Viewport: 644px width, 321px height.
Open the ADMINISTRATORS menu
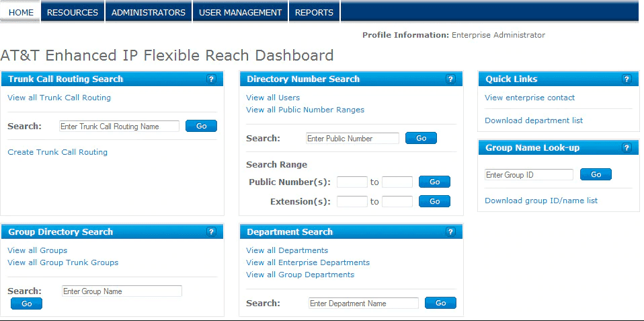tap(149, 12)
